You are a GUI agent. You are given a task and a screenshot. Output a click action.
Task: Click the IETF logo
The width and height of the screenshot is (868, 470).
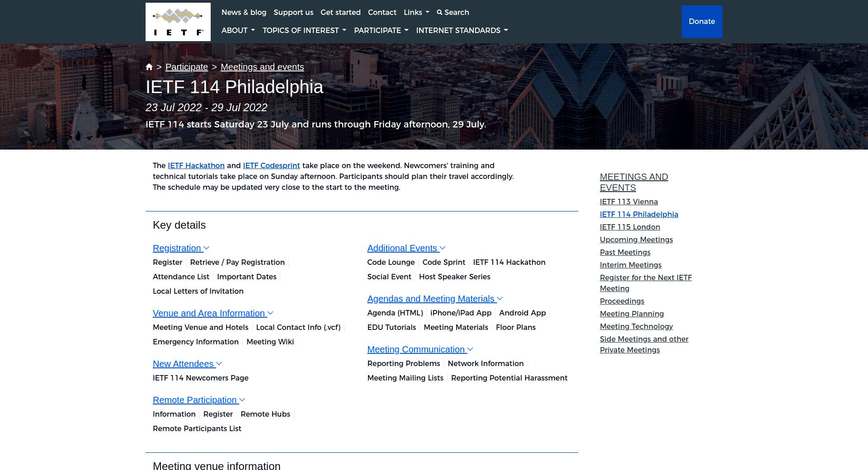[178, 22]
